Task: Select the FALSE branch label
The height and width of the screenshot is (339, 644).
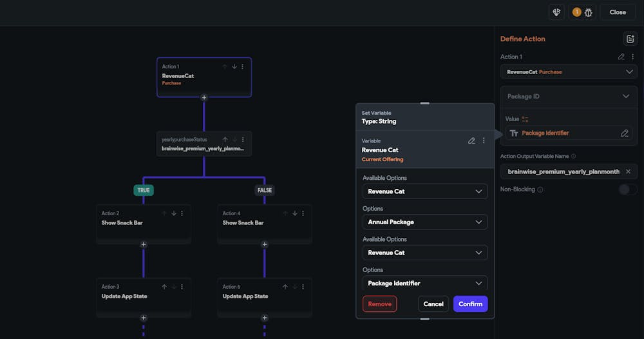Action: click(265, 190)
